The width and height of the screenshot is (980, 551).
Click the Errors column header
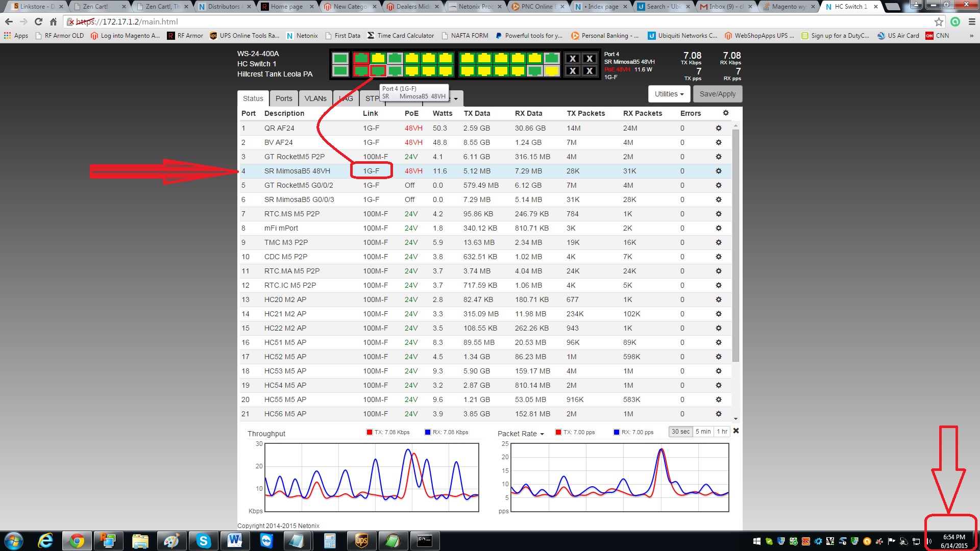[690, 113]
